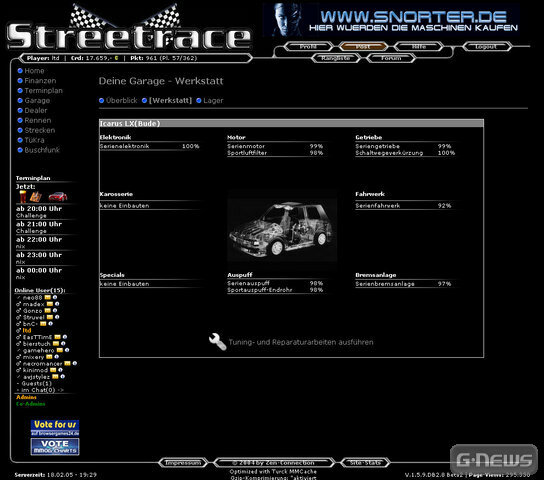
Task: Message necromancer via envelope icon
Action: pos(67,363)
